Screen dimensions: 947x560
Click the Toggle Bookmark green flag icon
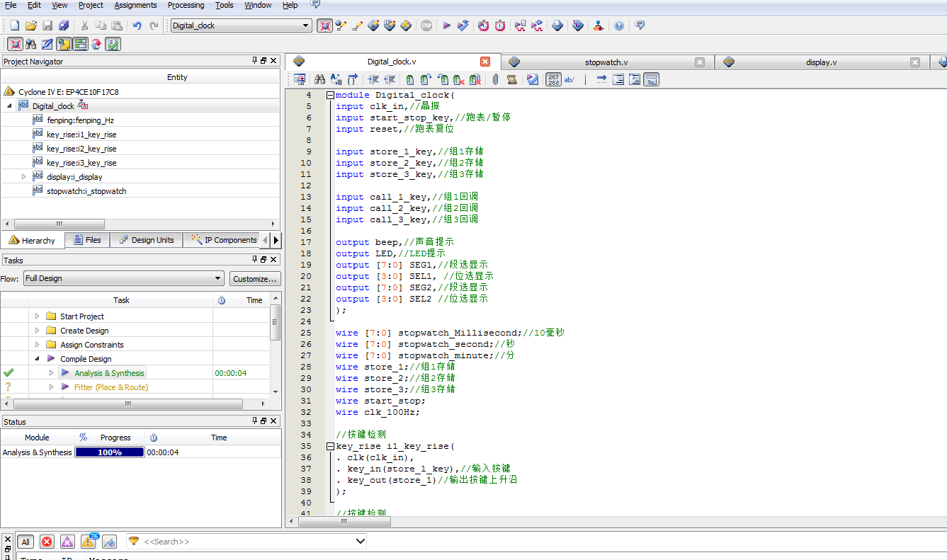(409, 79)
